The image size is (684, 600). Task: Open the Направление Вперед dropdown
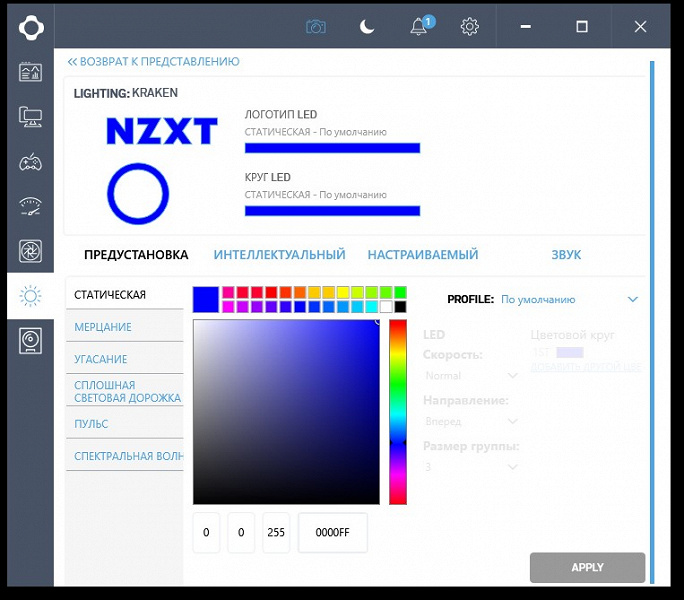[471, 422]
